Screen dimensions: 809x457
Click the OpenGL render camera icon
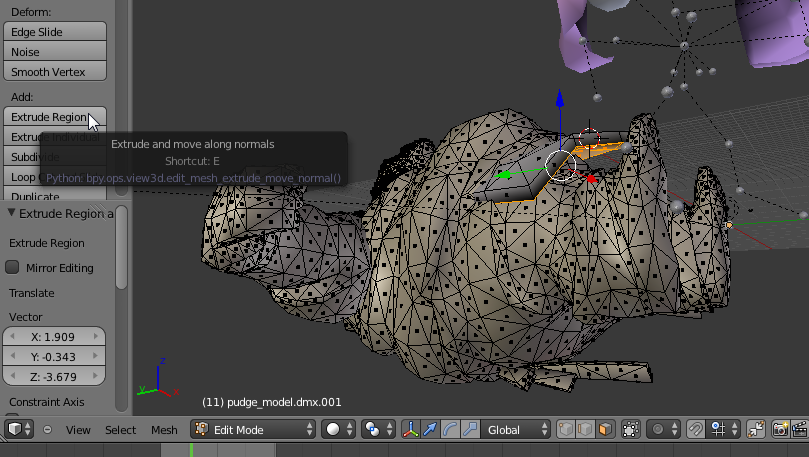click(780, 429)
